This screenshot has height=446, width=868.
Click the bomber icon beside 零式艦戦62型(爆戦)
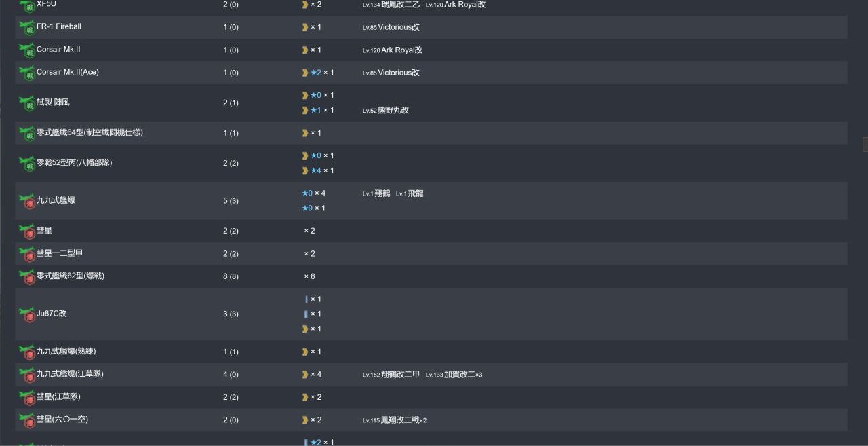pos(27,277)
